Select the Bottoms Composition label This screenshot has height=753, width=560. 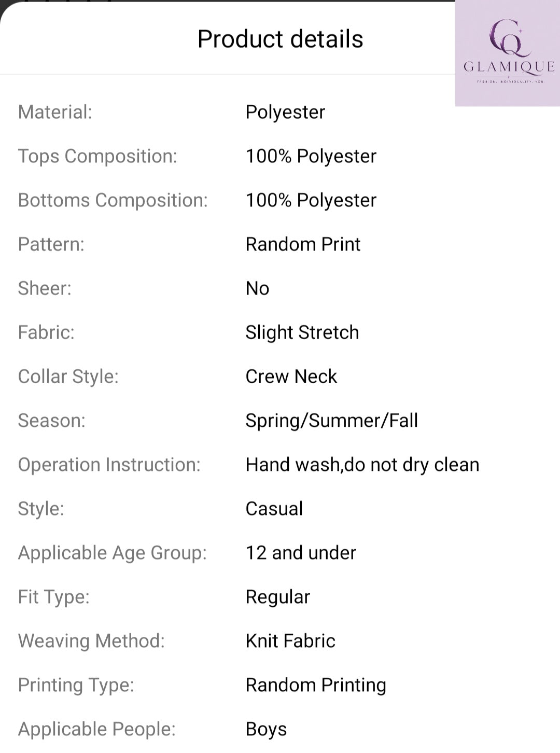[113, 201]
